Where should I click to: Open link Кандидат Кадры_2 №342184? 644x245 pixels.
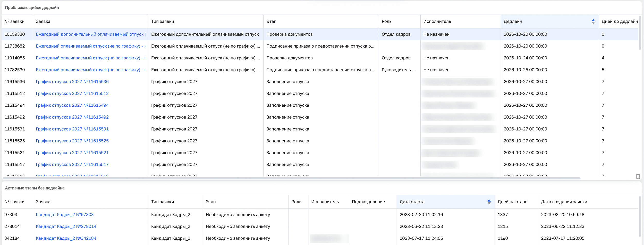tap(66, 238)
